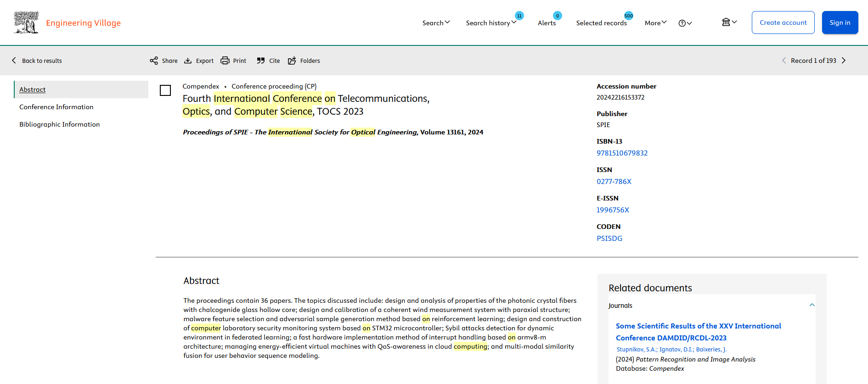Click the Create account button
The height and width of the screenshot is (384, 868).
tap(783, 22)
